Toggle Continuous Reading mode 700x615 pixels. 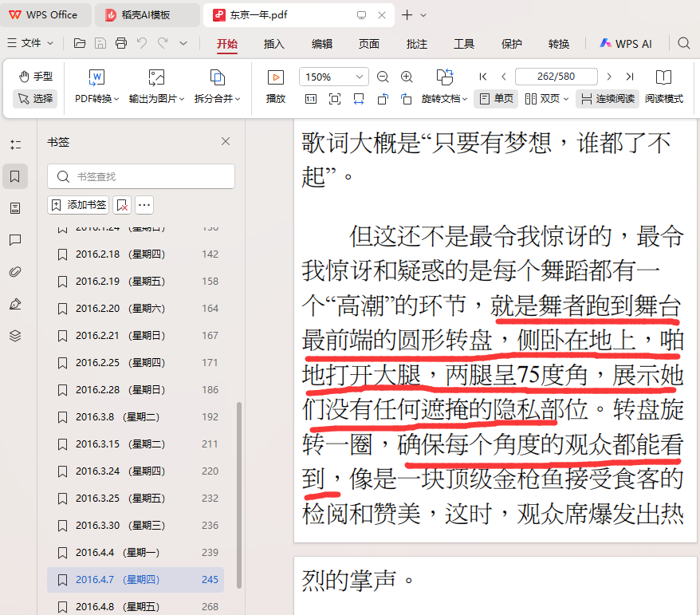coord(608,99)
